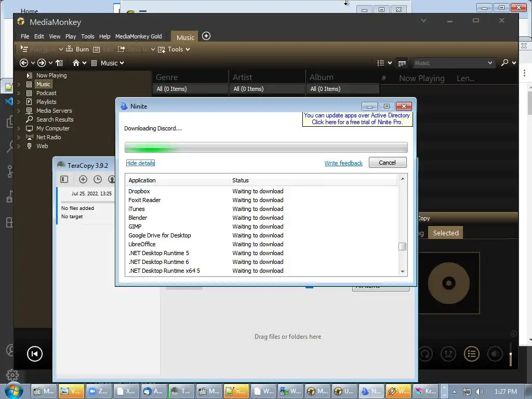The width and height of the screenshot is (532, 399).
Task: Select Now Playing in the media tree
Action: 51,75
